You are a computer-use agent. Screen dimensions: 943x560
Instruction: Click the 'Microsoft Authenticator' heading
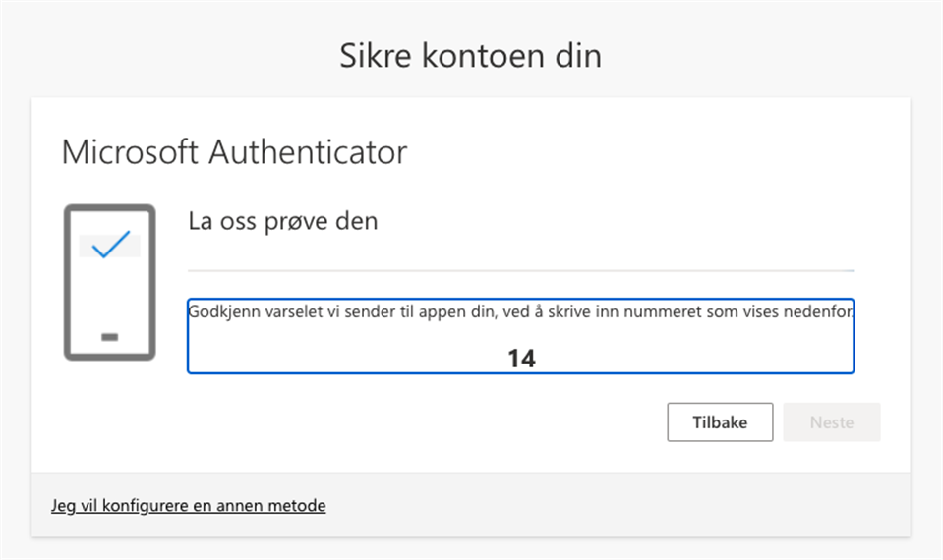(x=234, y=153)
